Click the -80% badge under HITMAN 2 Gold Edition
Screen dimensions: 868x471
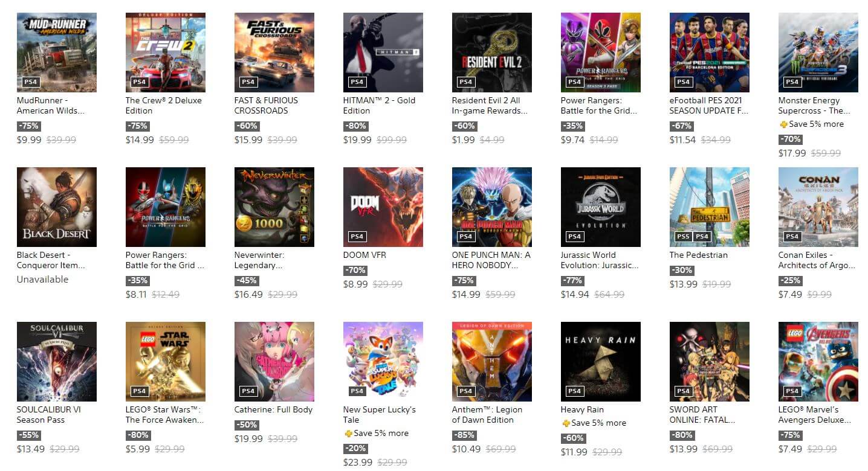pos(355,126)
